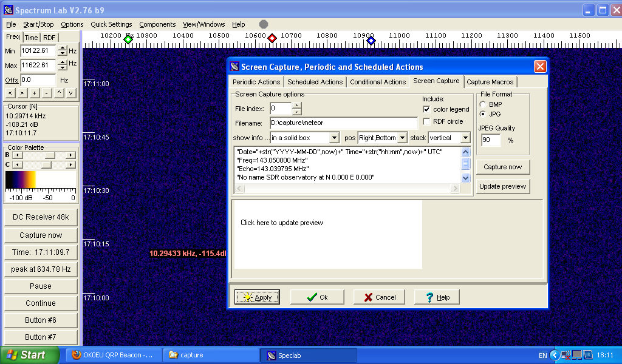Toggle the color legend checkbox
Viewport: 622px width, 364px height.
coord(426,109)
